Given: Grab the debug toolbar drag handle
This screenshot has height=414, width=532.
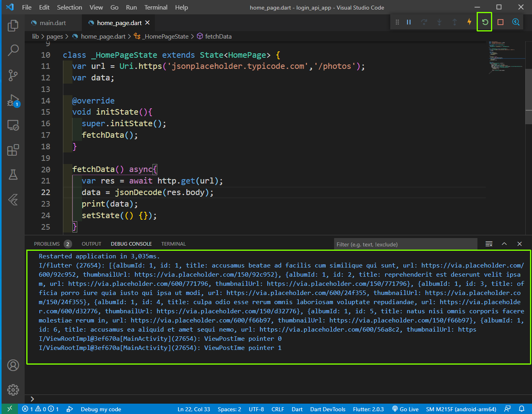Looking at the screenshot, I should (397, 22).
